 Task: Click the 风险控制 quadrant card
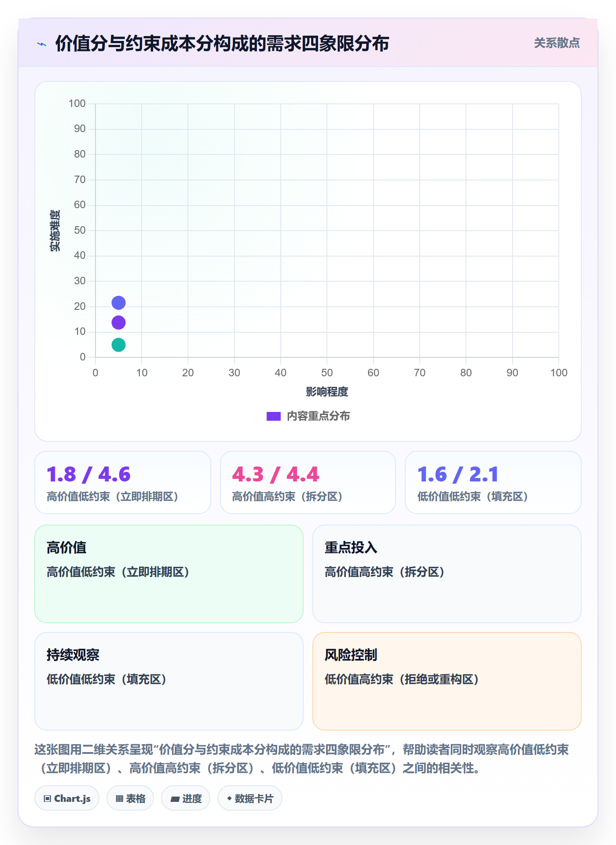[x=447, y=681]
